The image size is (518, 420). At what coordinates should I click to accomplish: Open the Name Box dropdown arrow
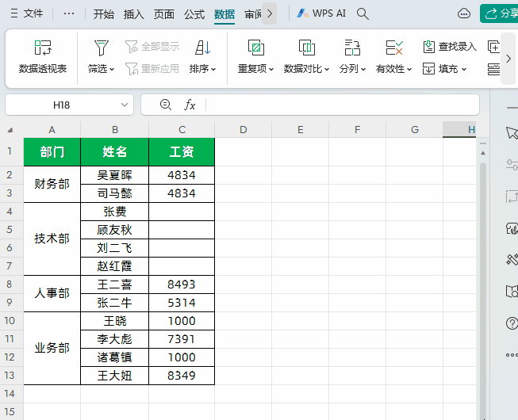tap(125, 105)
